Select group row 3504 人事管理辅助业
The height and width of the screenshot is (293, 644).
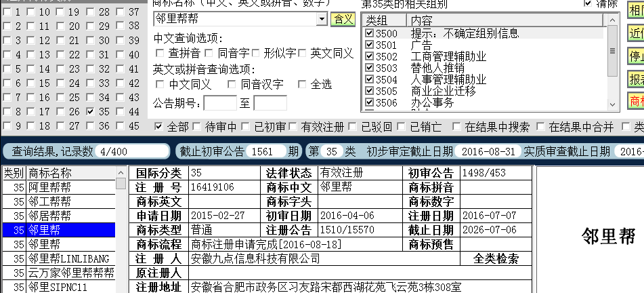coord(484,79)
